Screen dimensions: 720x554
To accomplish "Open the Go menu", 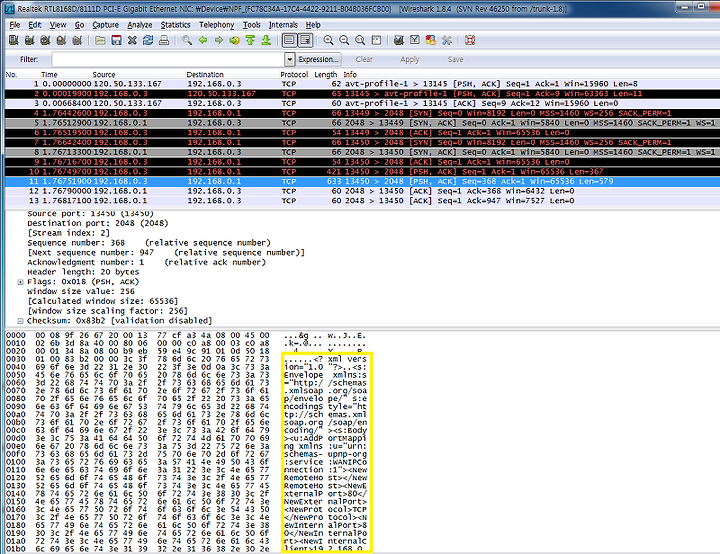I will click(x=79, y=25).
